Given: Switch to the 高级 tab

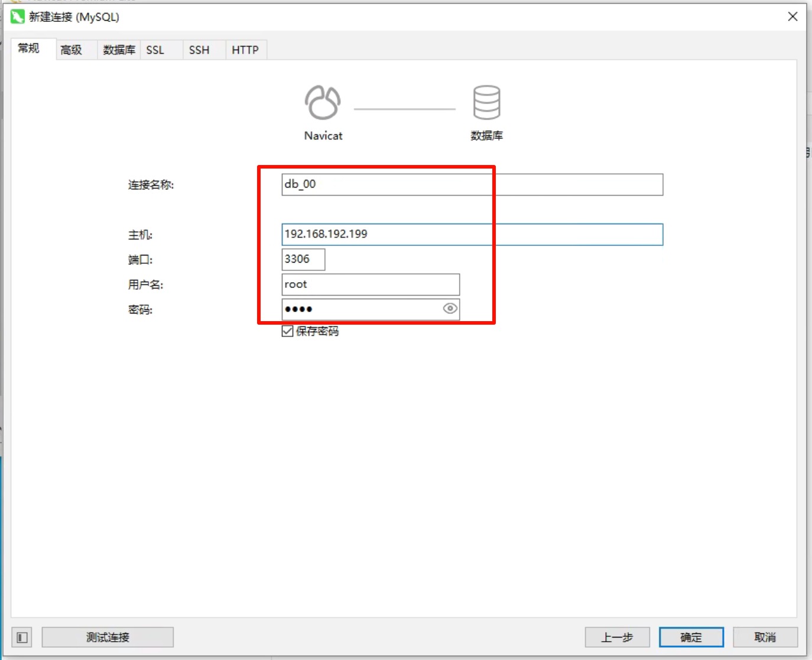Looking at the screenshot, I should pyautogui.click(x=72, y=50).
